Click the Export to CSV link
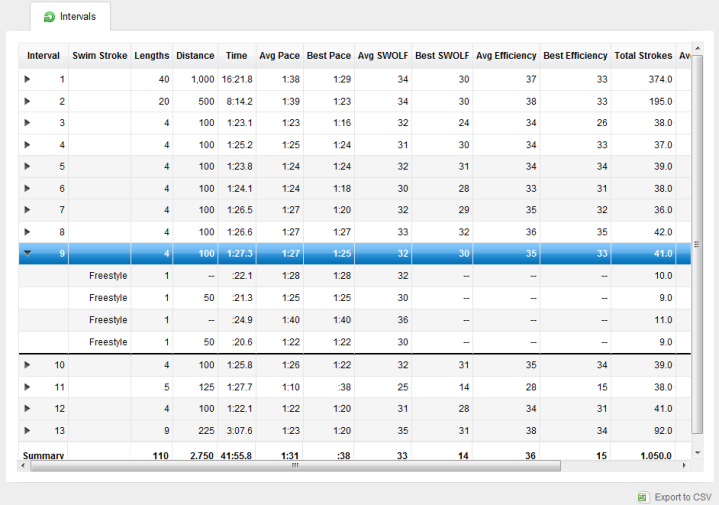Image resolution: width=719 pixels, height=505 pixels. (x=683, y=497)
